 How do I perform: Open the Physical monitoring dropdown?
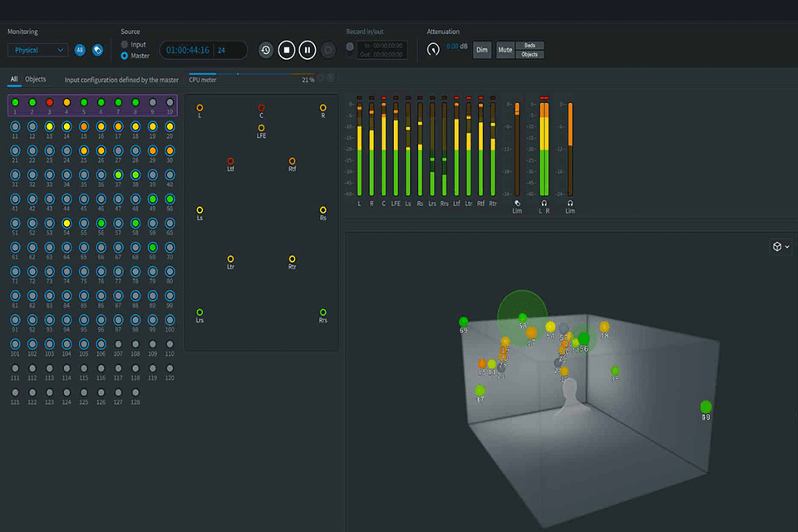pyautogui.click(x=37, y=50)
